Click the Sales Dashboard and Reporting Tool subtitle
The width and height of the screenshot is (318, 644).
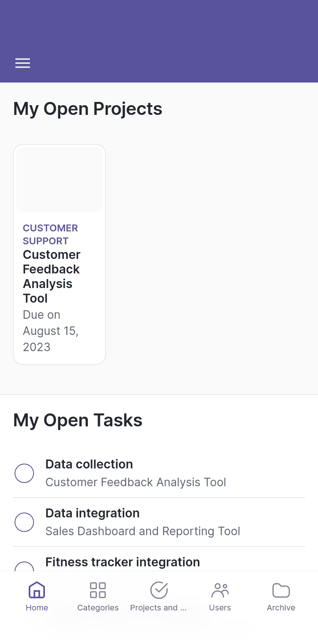tap(143, 531)
